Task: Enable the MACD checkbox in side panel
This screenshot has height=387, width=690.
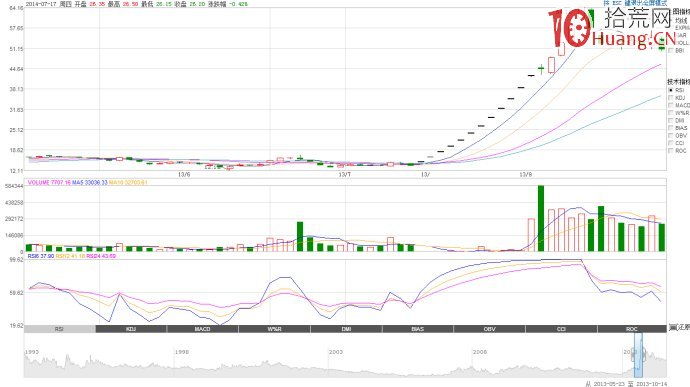Action: click(x=671, y=105)
